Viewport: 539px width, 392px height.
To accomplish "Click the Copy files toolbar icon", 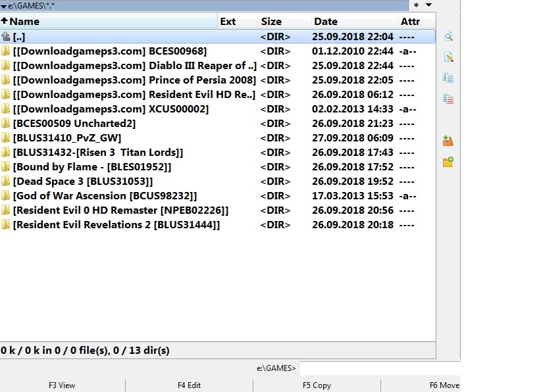I will click(x=448, y=78).
